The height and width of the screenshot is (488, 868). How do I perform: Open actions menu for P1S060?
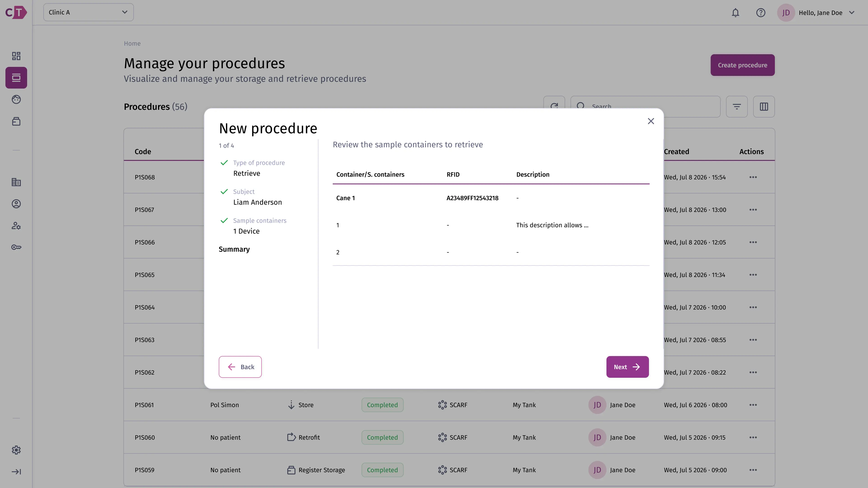[x=753, y=437]
